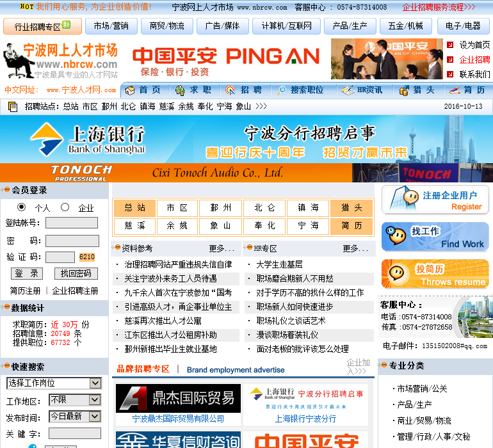Image resolution: width=493 pixels, height=448 pixels.
Task: Select the 个人 radio button
Action: [x=21, y=207]
